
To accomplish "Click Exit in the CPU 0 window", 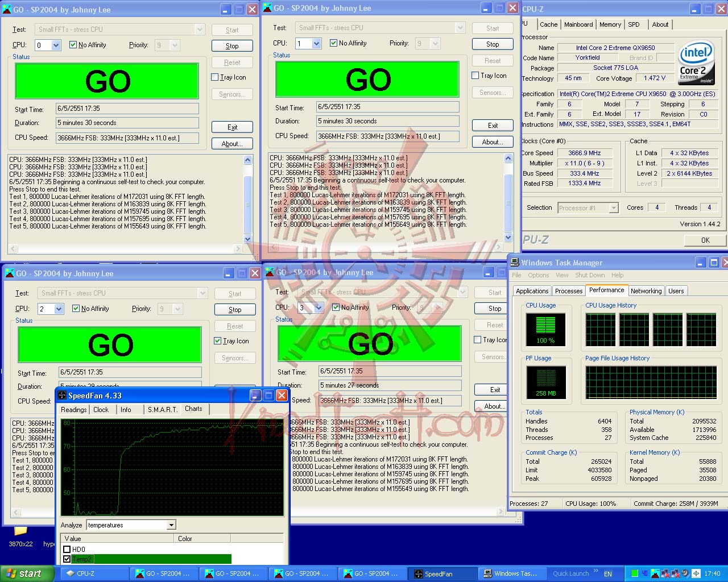I will (232, 127).
